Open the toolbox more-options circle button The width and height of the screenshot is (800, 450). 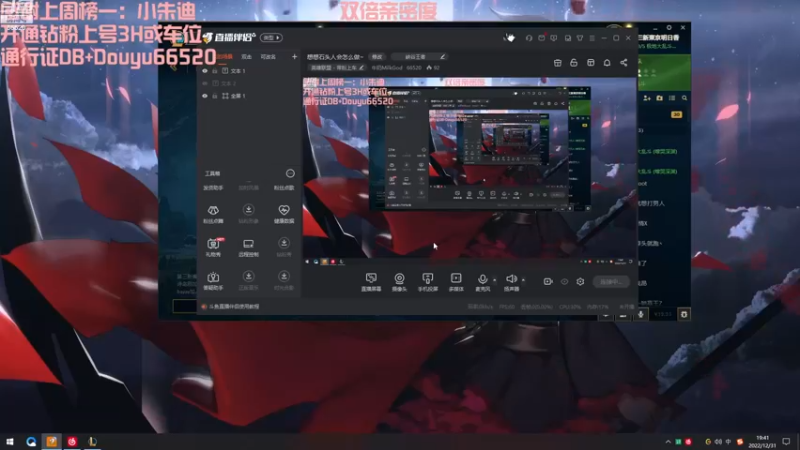tap(290, 173)
